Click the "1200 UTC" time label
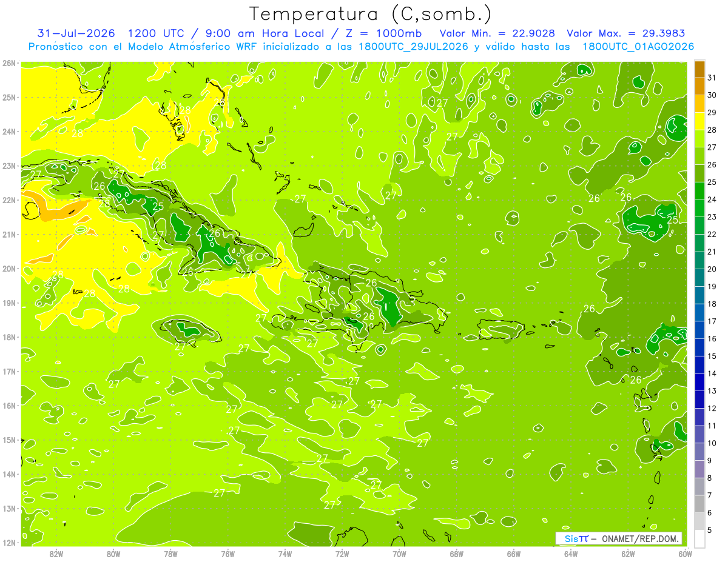The width and height of the screenshot is (728, 562). point(158,33)
